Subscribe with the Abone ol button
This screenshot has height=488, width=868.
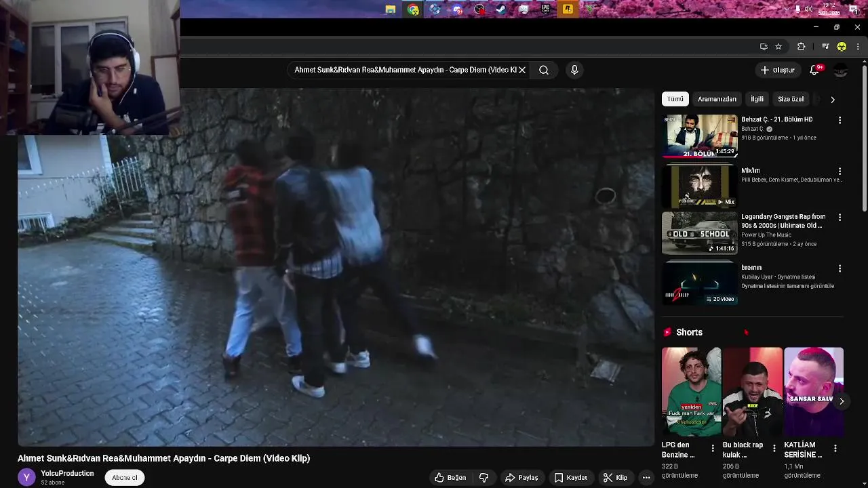(125, 478)
